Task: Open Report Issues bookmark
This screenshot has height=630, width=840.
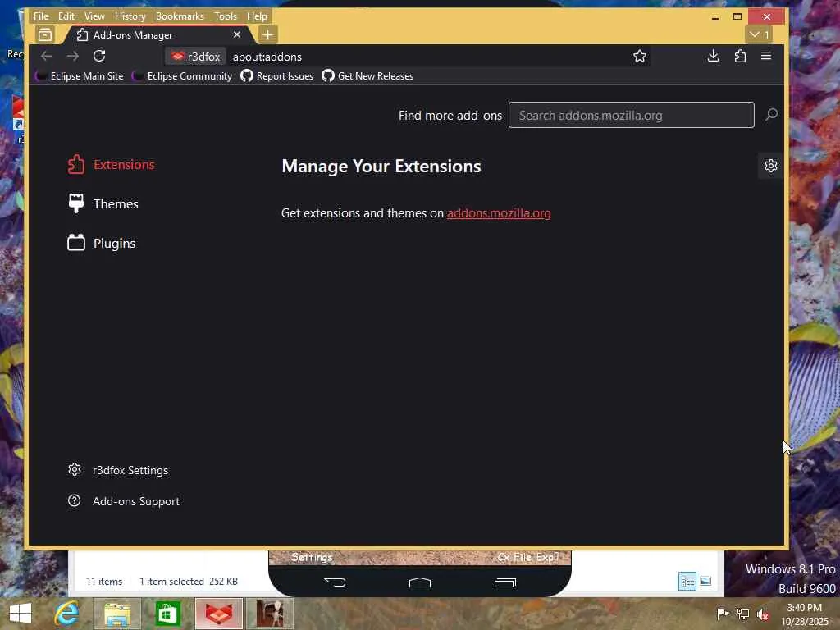Action: [277, 76]
